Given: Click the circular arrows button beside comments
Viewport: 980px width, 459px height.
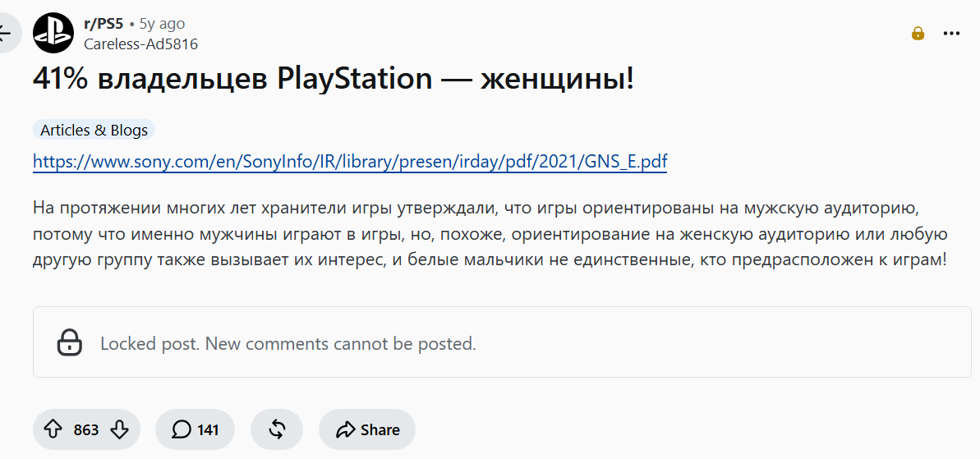Looking at the screenshot, I should 277,429.
